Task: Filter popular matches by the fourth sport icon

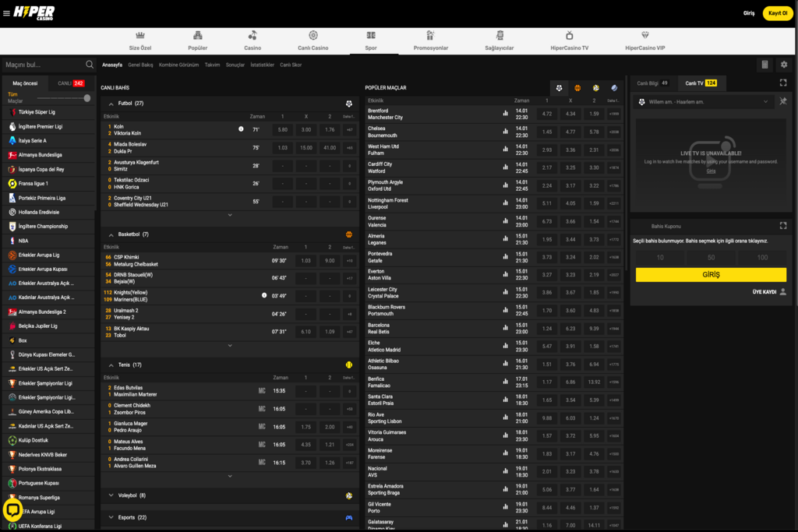Action: point(614,88)
